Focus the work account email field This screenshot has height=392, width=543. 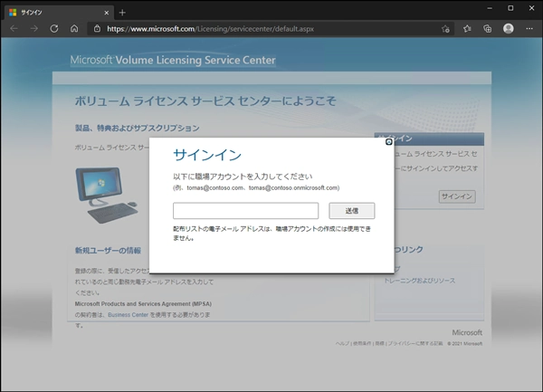tap(245, 211)
